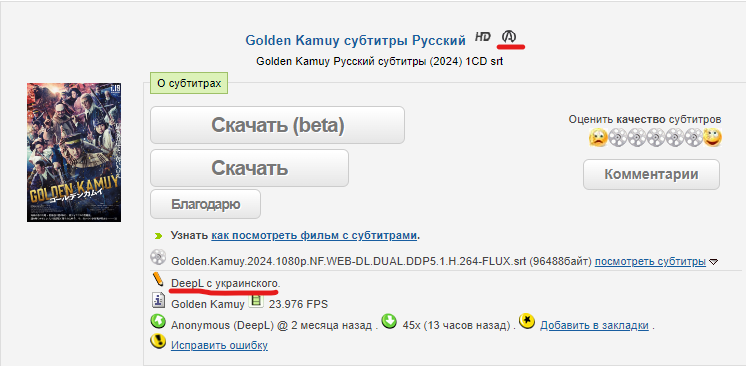Open the Комментарии button

(x=651, y=174)
